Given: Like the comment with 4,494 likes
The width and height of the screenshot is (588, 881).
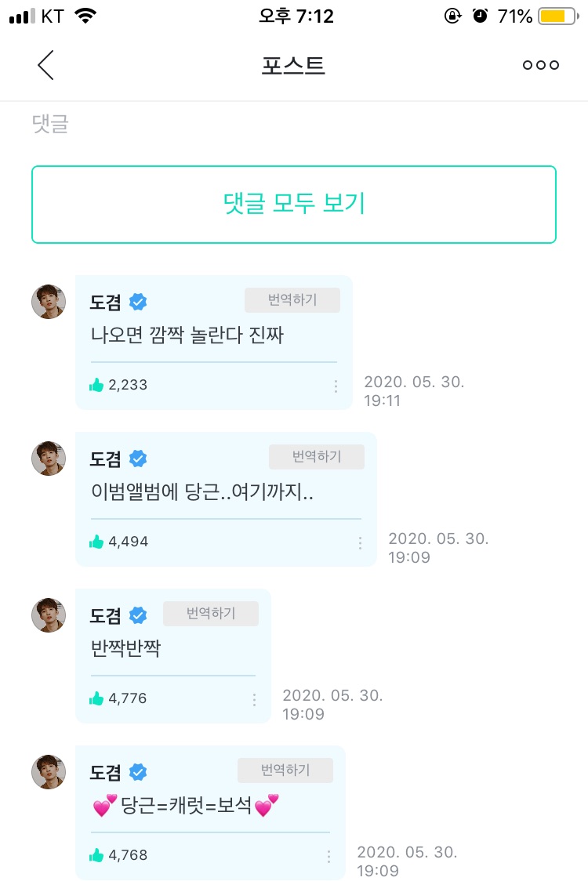Looking at the screenshot, I should (97, 542).
